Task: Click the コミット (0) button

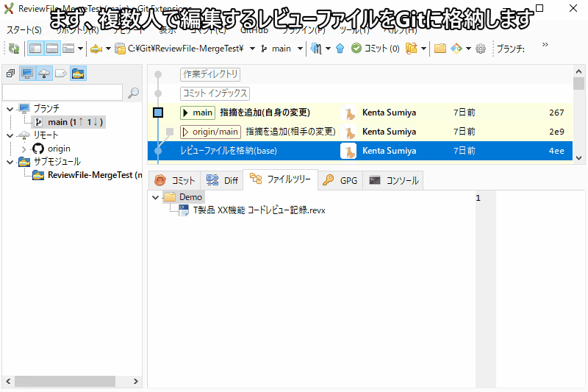Action: click(x=376, y=49)
